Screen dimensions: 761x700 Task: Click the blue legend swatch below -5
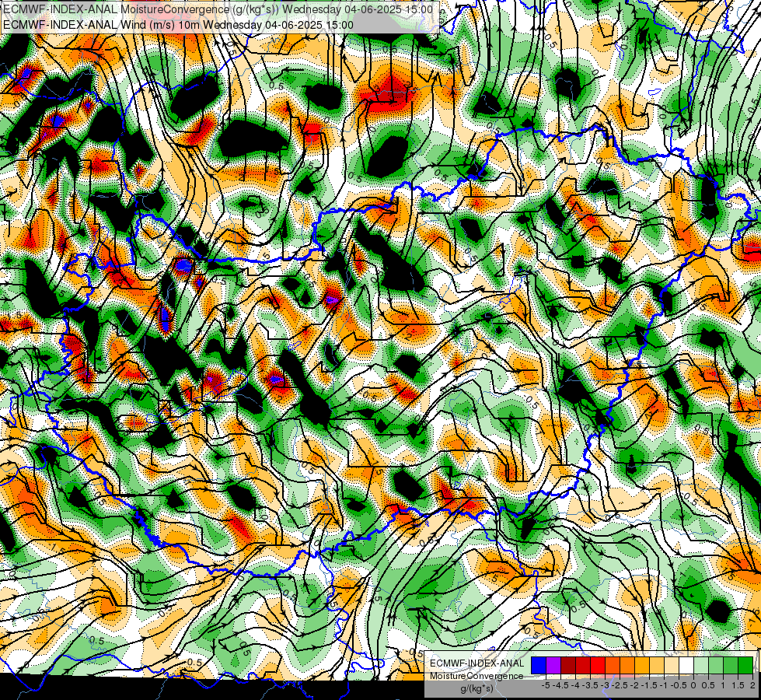click(539, 665)
